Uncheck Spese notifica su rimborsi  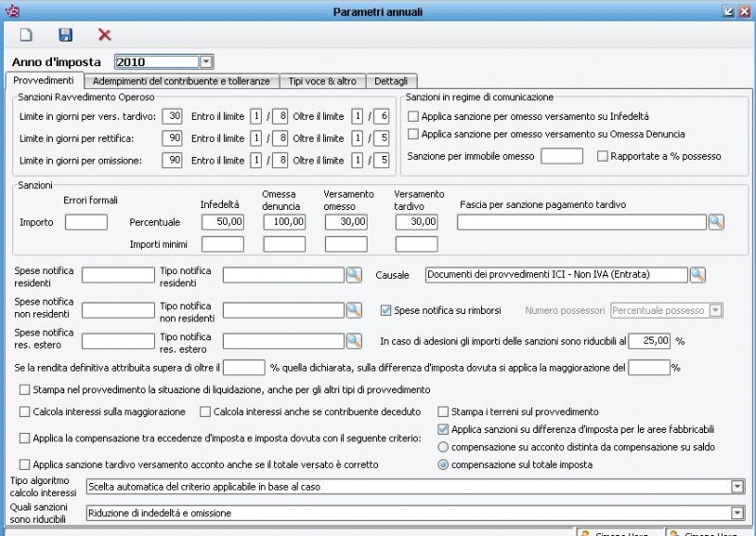pos(386,310)
